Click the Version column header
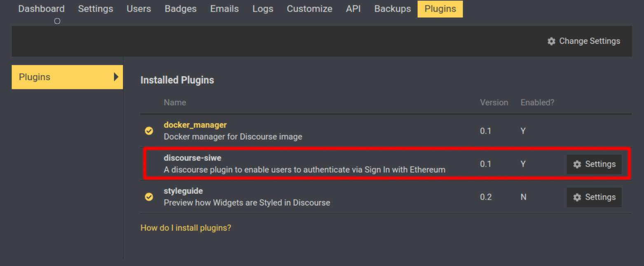Image resolution: width=644 pixels, height=266 pixels. [x=494, y=102]
